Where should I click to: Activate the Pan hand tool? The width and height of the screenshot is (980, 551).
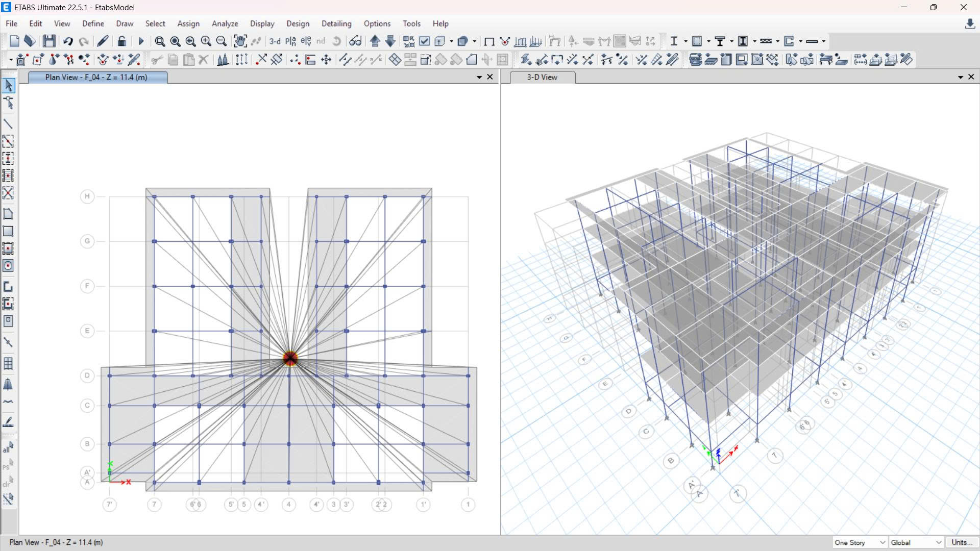tap(240, 41)
